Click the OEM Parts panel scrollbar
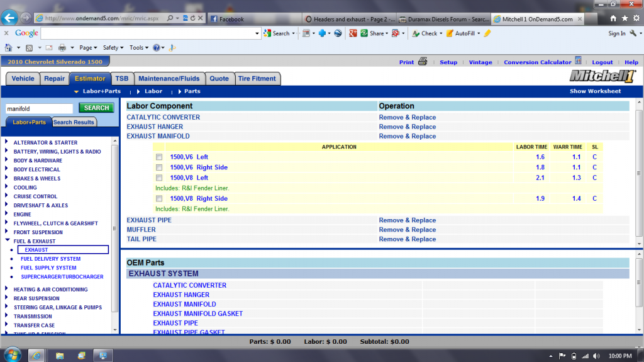 (639, 282)
